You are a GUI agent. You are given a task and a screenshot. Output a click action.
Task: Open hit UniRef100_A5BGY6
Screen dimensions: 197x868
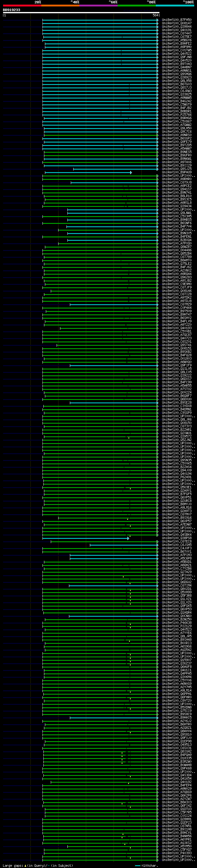(x=177, y=40)
